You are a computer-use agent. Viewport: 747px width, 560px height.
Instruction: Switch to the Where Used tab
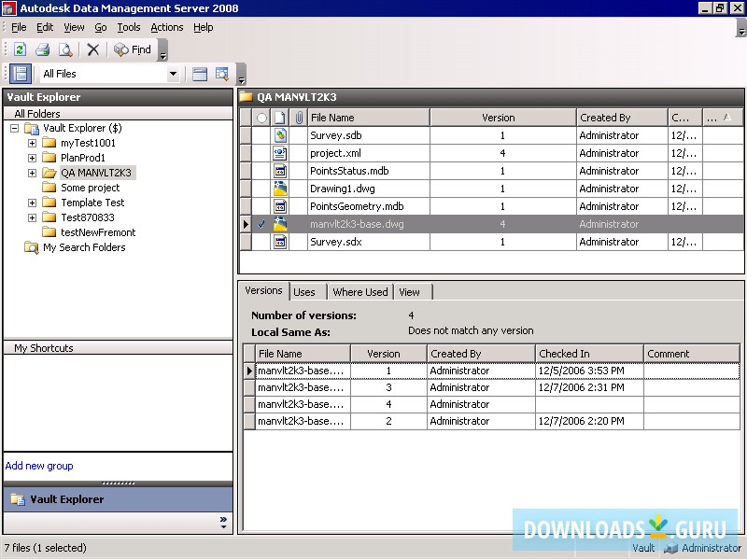tap(359, 292)
